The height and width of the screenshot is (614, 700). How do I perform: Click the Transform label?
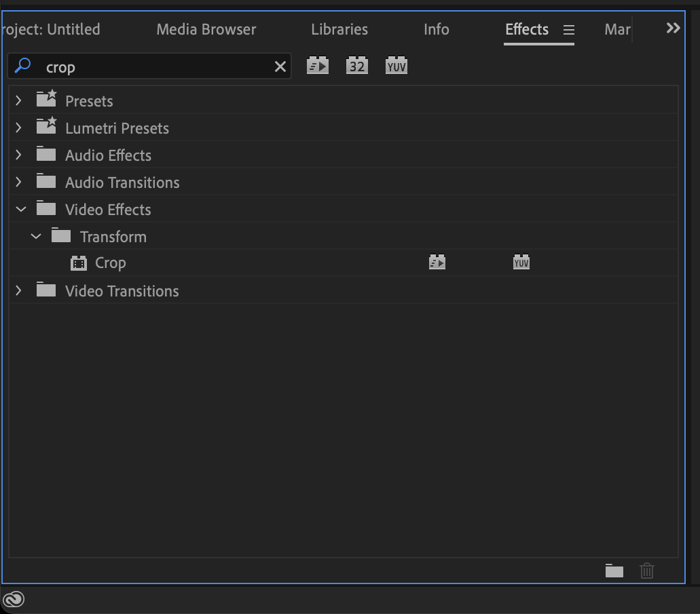coord(113,237)
